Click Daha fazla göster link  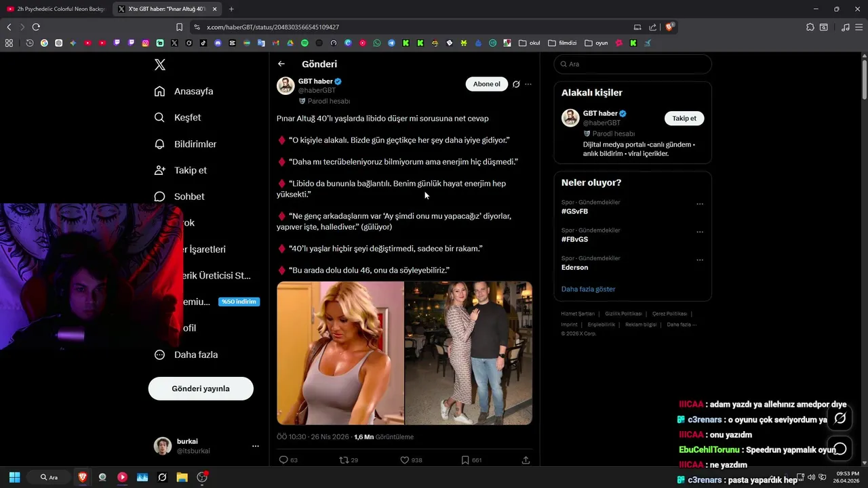click(x=588, y=289)
